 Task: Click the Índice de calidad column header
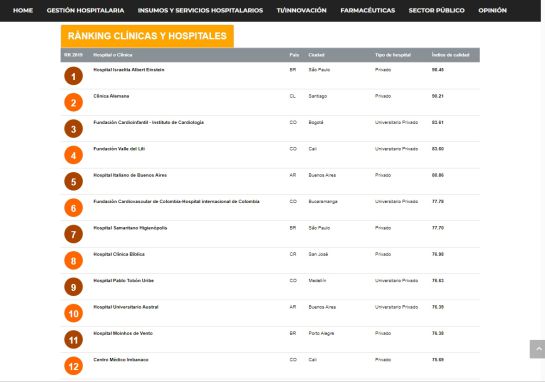[450, 55]
